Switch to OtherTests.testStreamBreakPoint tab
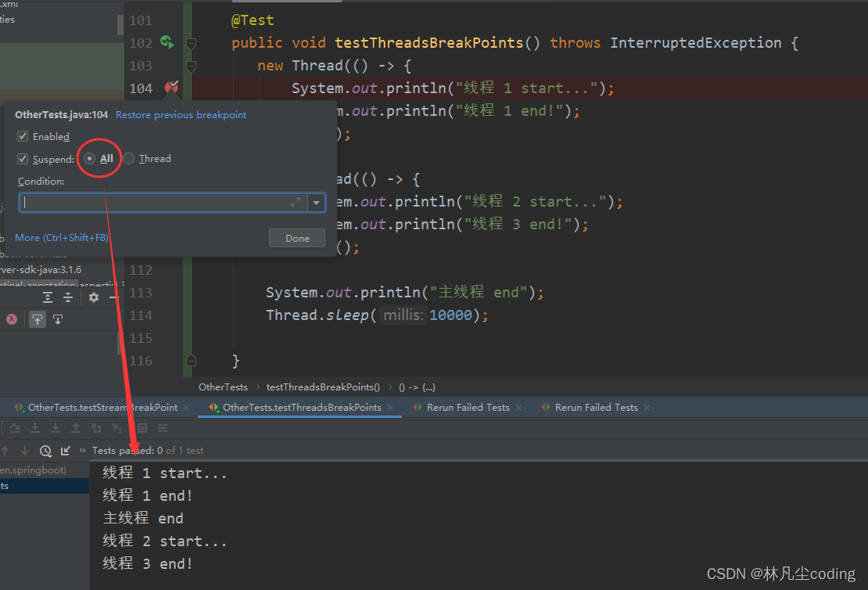Screen dimensions: 868x590 click(x=103, y=407)
